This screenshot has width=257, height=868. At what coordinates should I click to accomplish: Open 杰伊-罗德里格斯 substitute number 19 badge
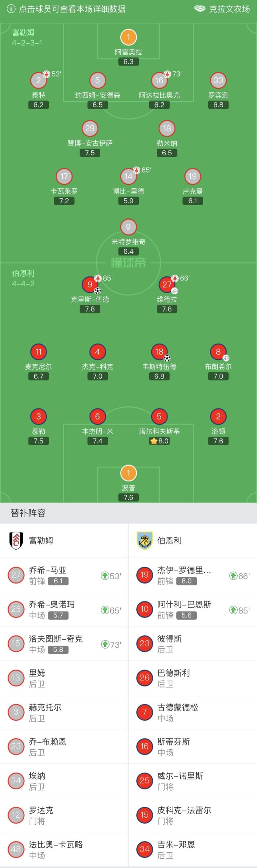point(145,575)
